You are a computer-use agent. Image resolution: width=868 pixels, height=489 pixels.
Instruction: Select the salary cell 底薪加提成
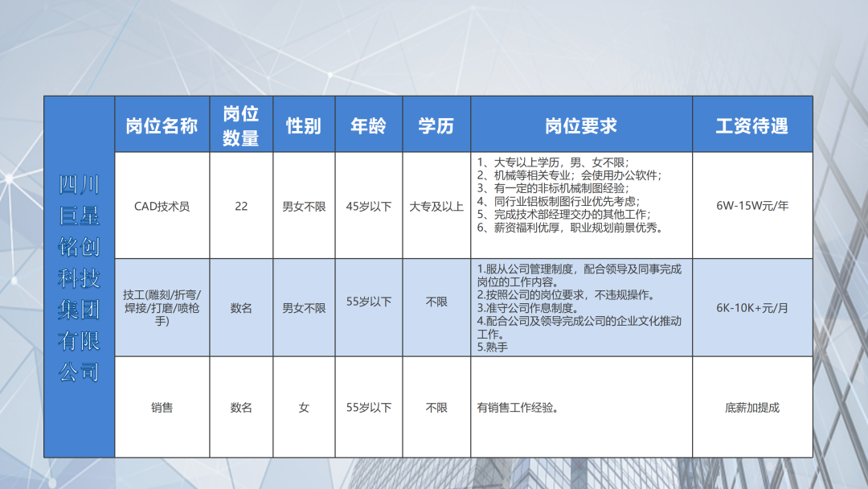pos(751,408)
